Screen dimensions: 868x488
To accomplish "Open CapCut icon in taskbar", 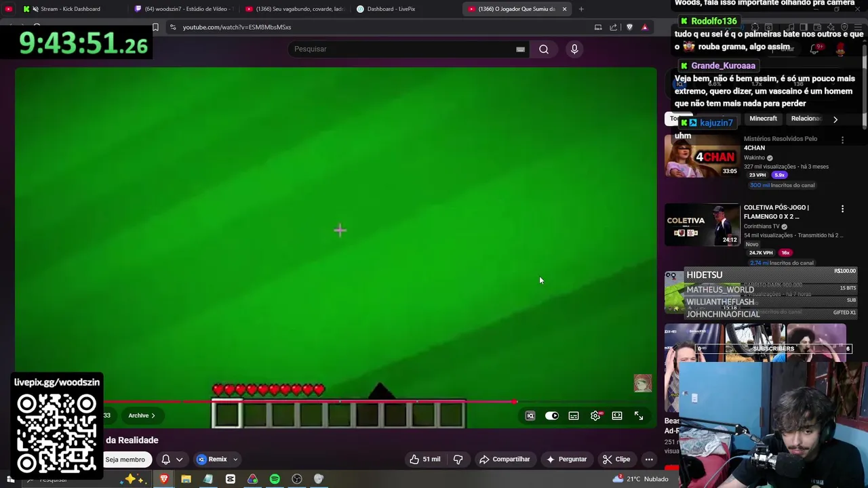I will pyautogui.click(x=231, y=479).
